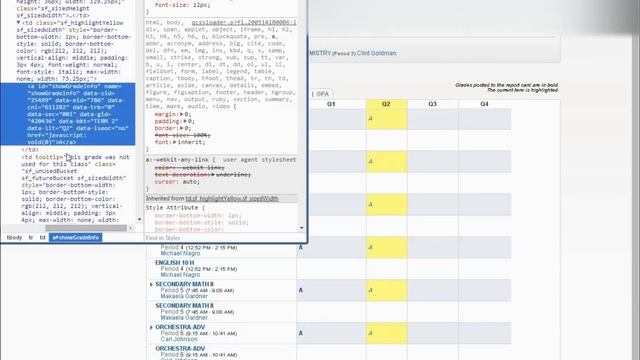
Task: Click the struck-through 'font-size: 100%' declaration
Action: point(182,135)
